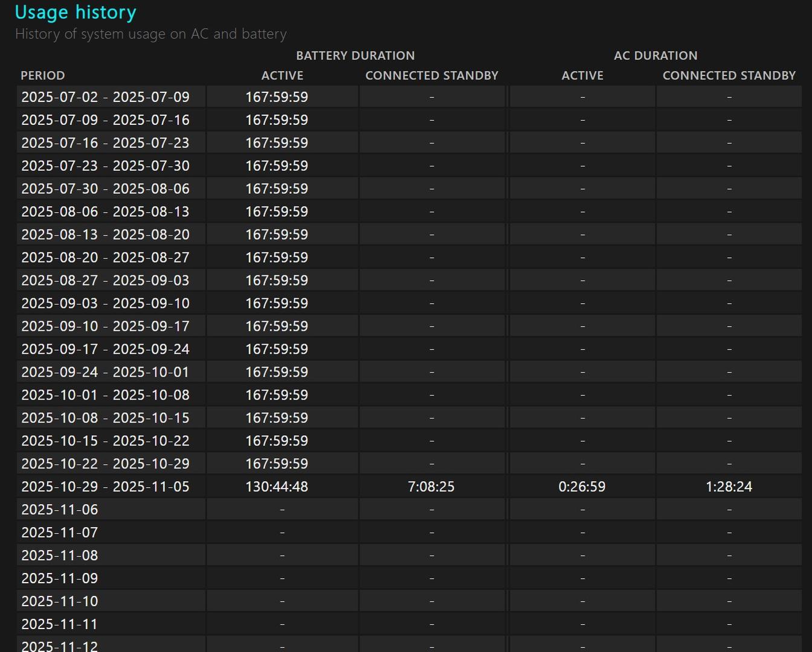Select the 1:28:24 AC connected standby value

[729, 487]
